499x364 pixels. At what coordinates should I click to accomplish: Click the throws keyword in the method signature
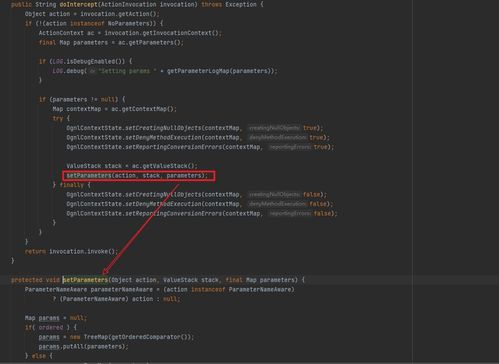coord(211,5)
